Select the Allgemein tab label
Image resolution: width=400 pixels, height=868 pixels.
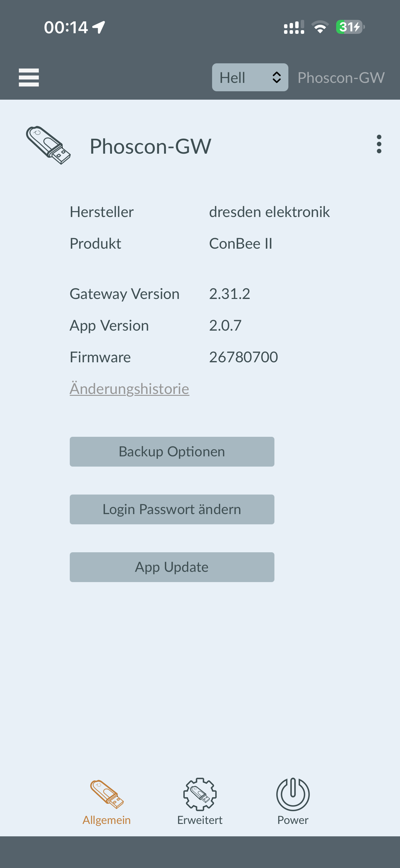click(107, 820)
